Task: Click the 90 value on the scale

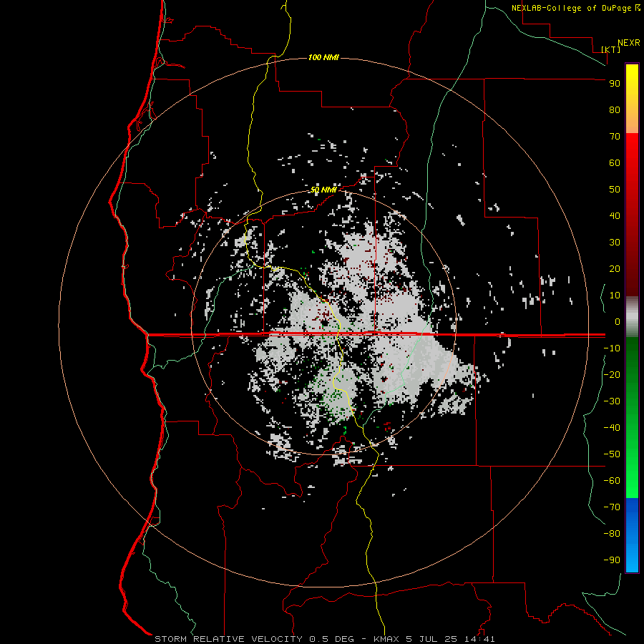Action: [615, 84]
